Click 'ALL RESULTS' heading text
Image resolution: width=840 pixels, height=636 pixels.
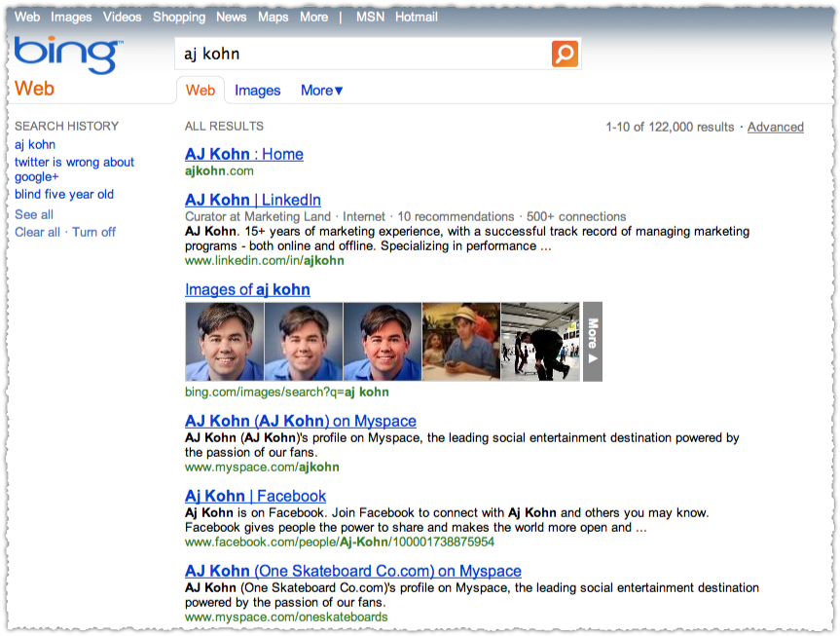click(224, 126)
